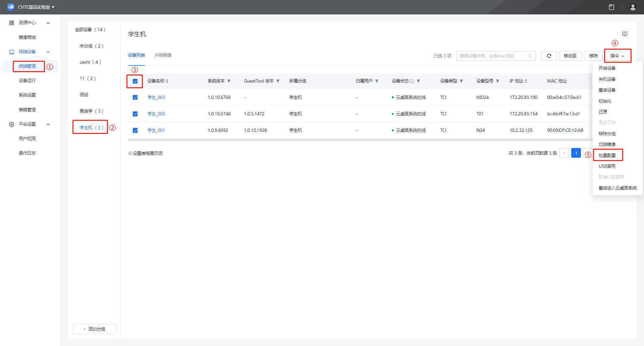Open the GuestTool 版本 filter icon
This screenshot has width=644, height=346.
(x=278, y=81)
